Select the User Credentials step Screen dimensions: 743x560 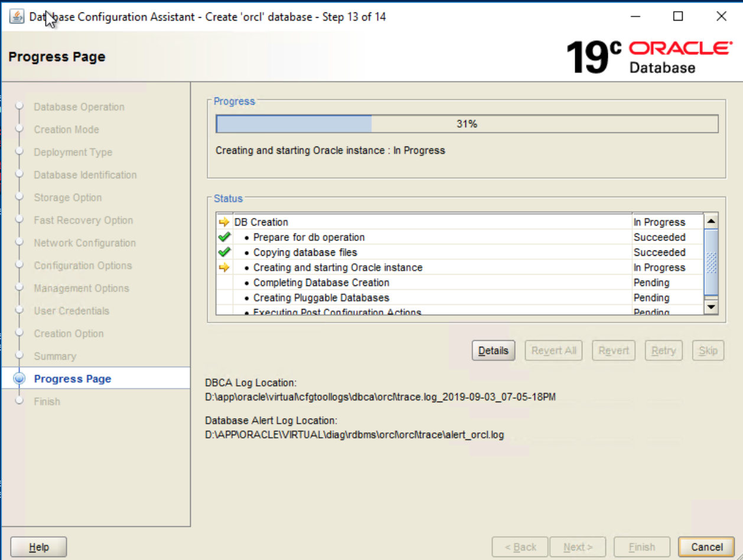coord(71,311)
